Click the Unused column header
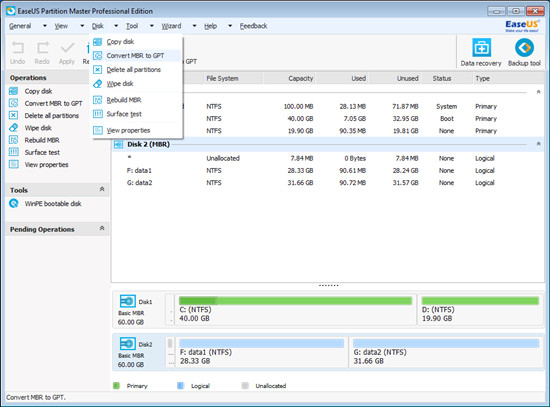Screen dimensions: 550x407 pyautogui.click(x=394, y=78)
